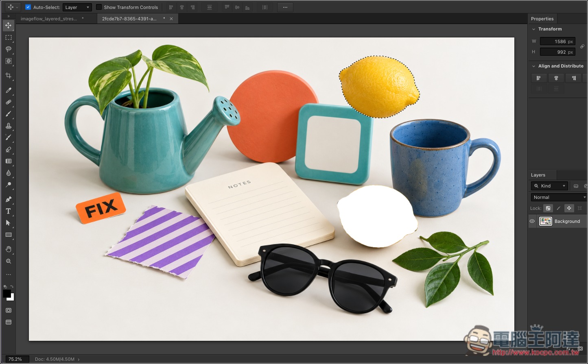Choose the Hand tool
588x364 pixels.
click(x=8, y=249)
